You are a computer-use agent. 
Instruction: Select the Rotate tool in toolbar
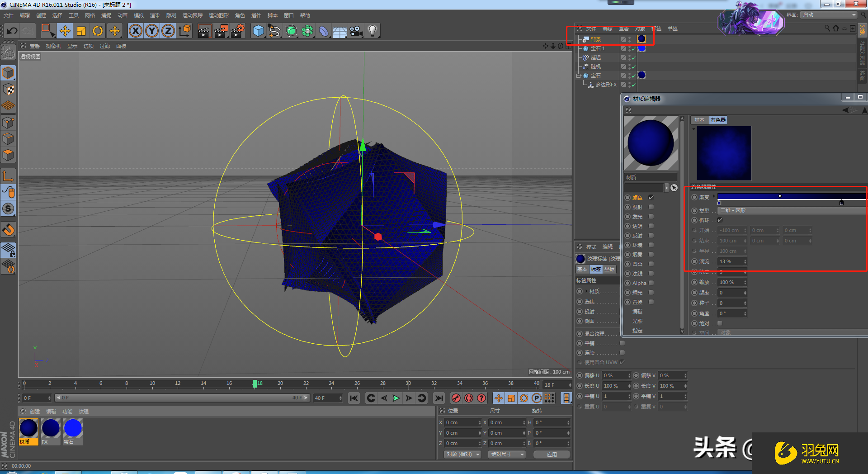tap(98, 31)
